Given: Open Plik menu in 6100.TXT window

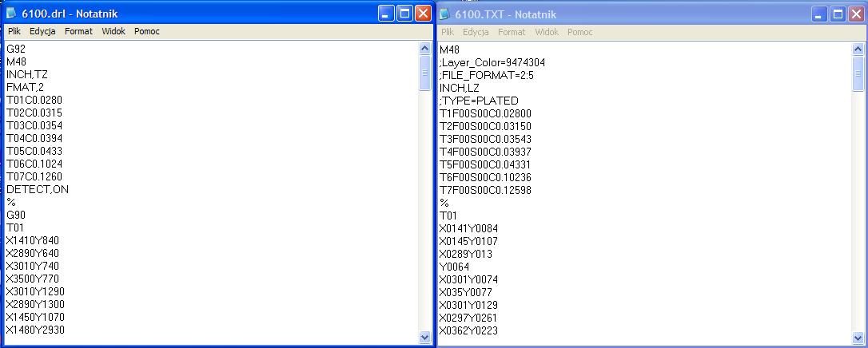Looking at the screenshot, I should pos(448,32).
